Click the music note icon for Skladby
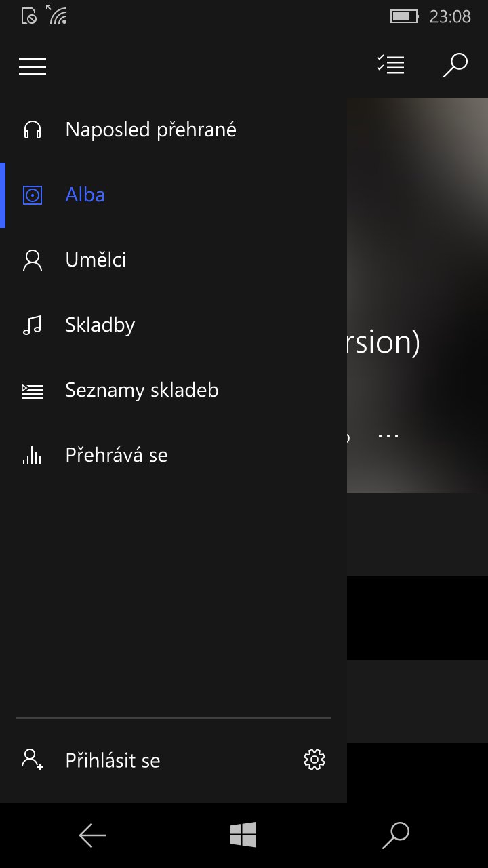 pos(33,325)
